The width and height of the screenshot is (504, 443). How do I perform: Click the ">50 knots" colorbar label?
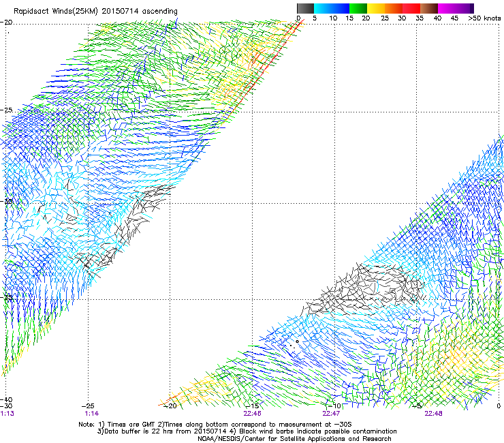tap(484, 18)
